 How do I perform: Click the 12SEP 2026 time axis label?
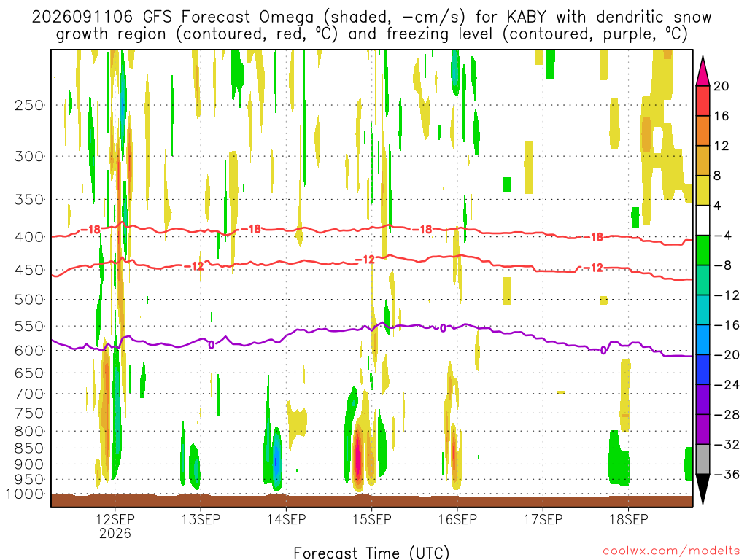point(115,526)
